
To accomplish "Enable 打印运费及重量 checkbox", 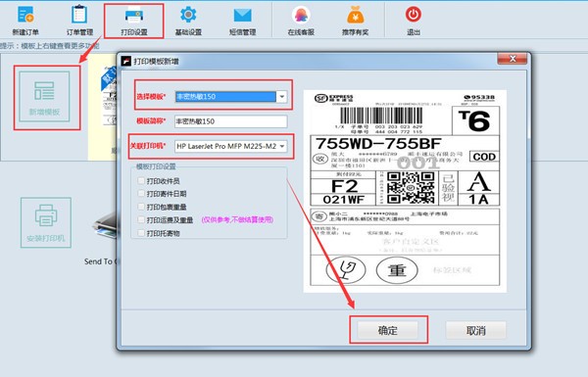I will pos(141,220).
